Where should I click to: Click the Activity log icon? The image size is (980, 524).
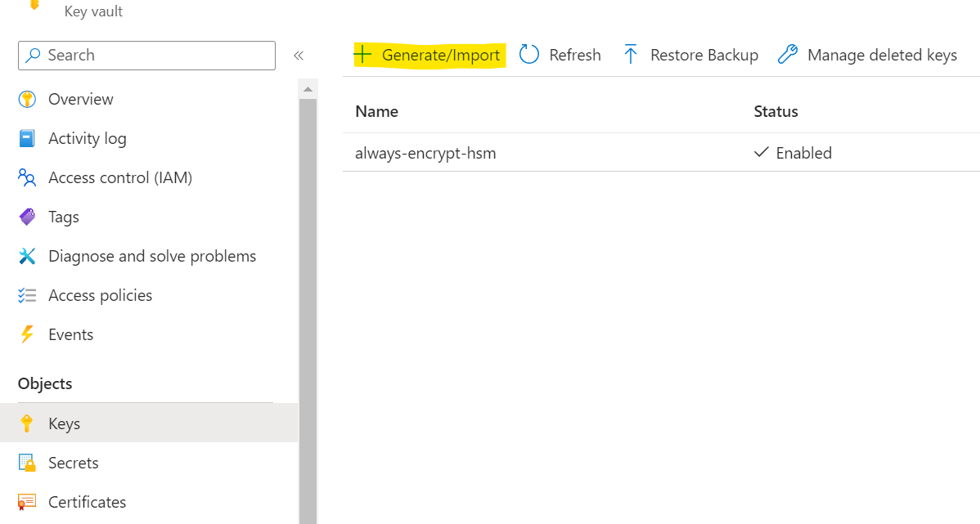click(x=27, y=139)
